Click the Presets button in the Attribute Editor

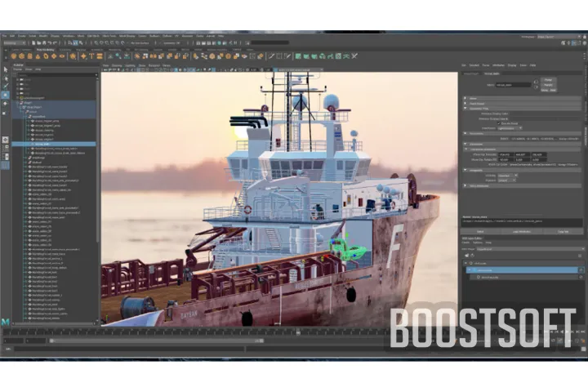(x=548, y=85)
